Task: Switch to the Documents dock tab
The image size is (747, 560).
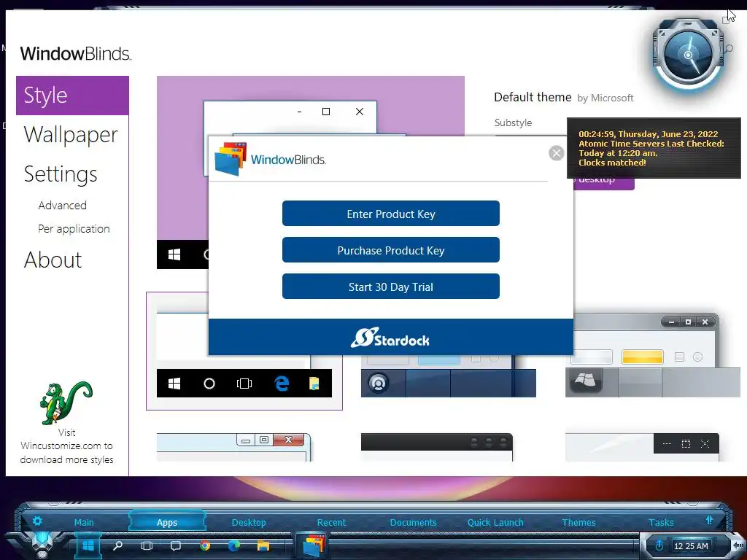Action: pos(413,522)
